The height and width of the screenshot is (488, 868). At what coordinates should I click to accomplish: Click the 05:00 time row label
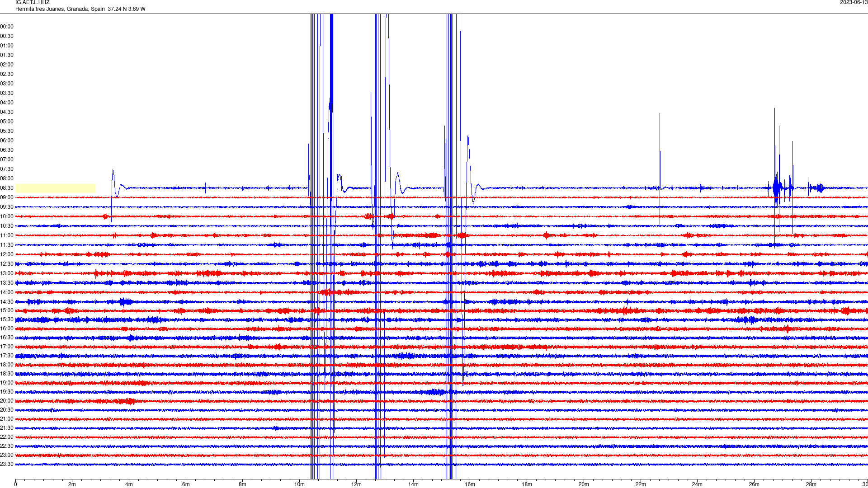[7, 122]
